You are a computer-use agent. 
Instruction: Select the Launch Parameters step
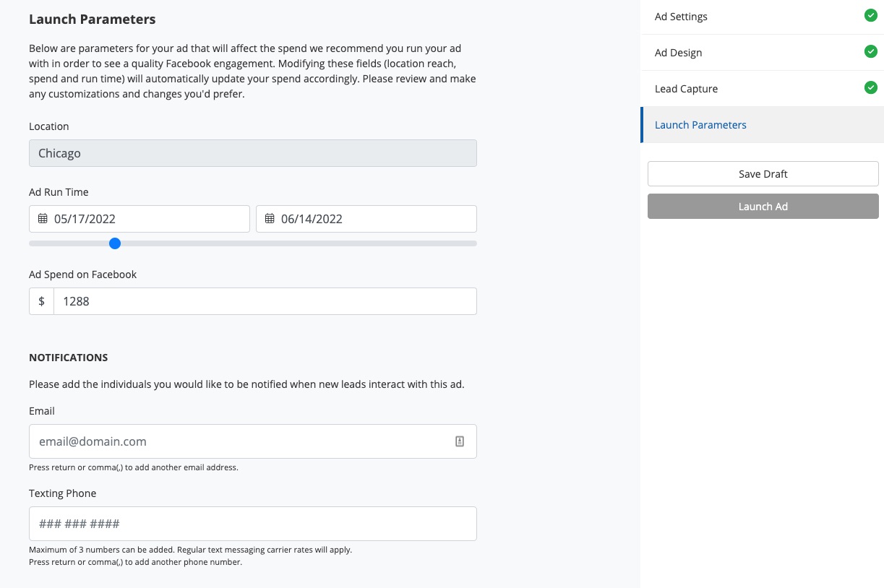tap(700, 125)
